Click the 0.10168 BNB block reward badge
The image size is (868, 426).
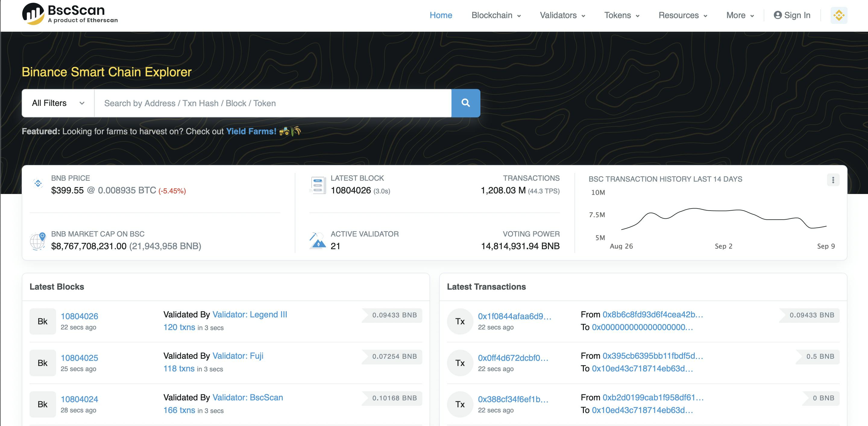coord(392,398)
